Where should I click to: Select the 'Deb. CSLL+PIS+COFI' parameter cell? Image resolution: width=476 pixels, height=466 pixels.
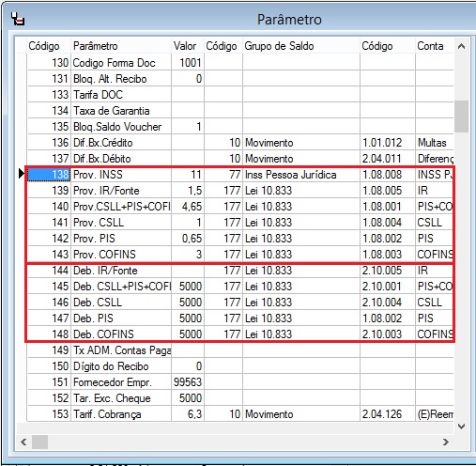click(x=121, y=287)
